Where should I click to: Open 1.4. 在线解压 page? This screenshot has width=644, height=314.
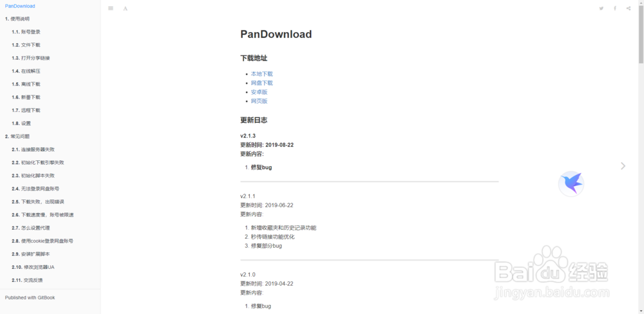pyautogui.click(x=26, y=71)
